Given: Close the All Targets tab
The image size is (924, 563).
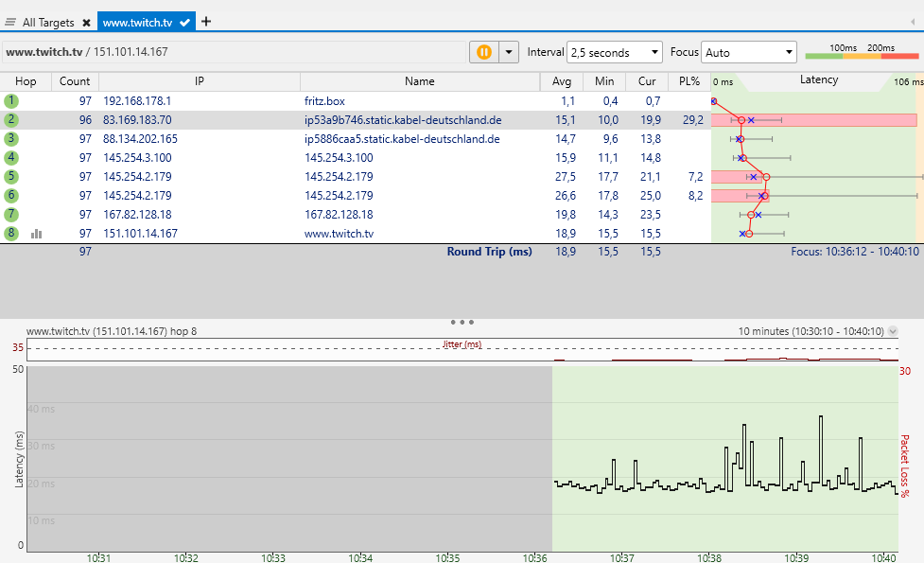Looking at the screenshot, I should pos(87,23).
